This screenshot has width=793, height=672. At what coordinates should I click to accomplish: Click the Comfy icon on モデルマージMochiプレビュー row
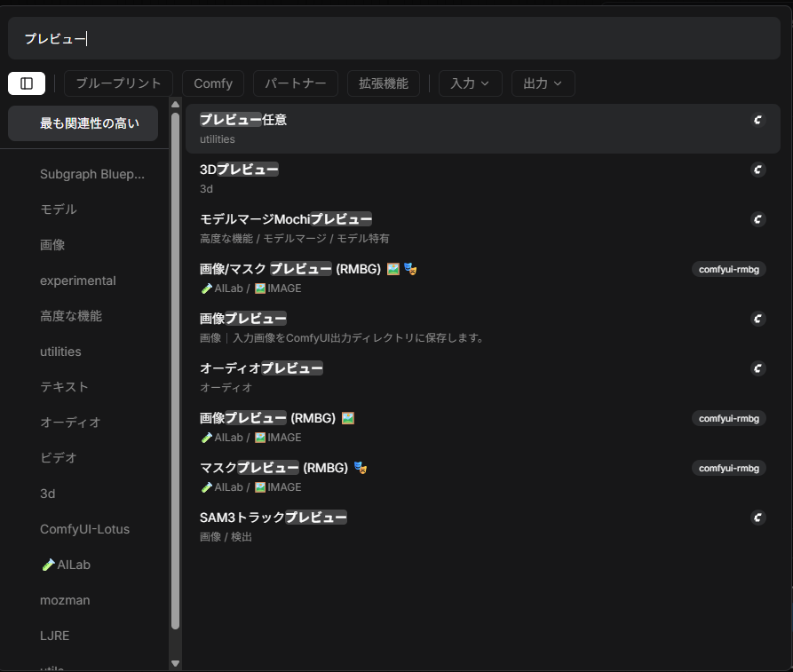click(x=757, y=219)
